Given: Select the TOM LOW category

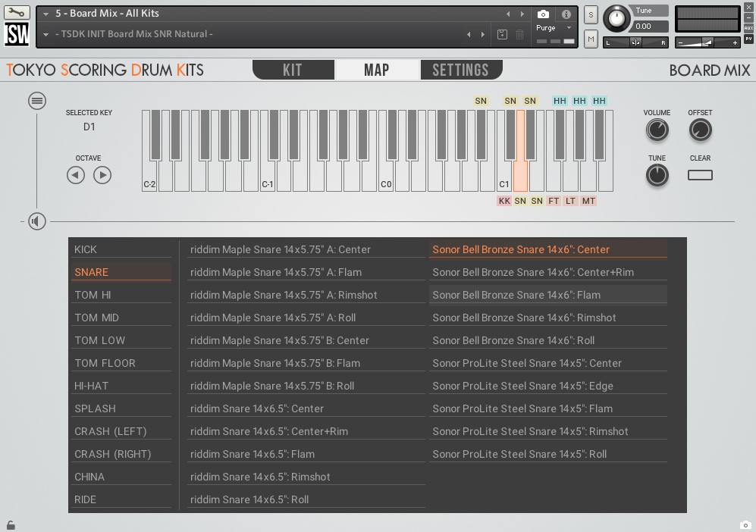Looking at the screenshot, I should (121, 340).
